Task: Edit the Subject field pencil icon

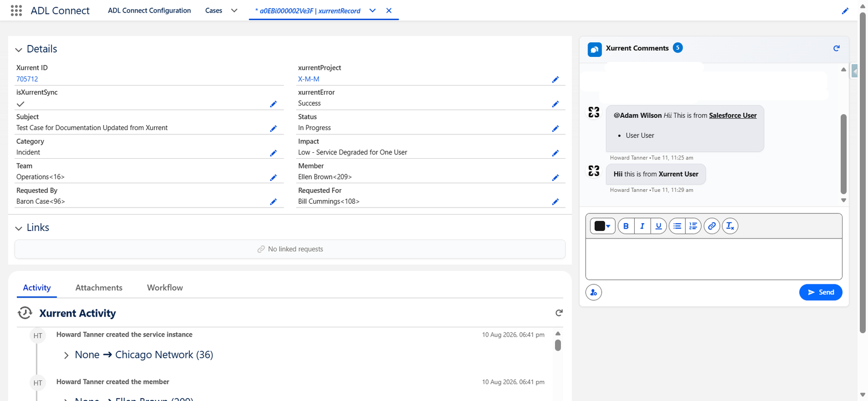Action: 273,128
